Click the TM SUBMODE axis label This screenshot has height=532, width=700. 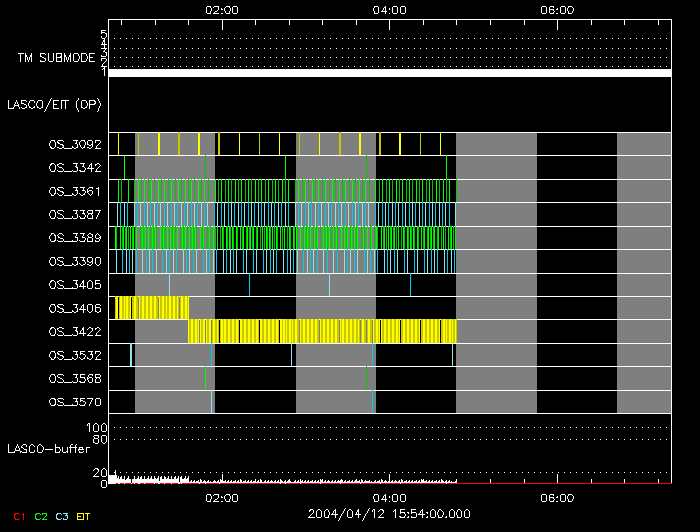[x=55, y=58]
